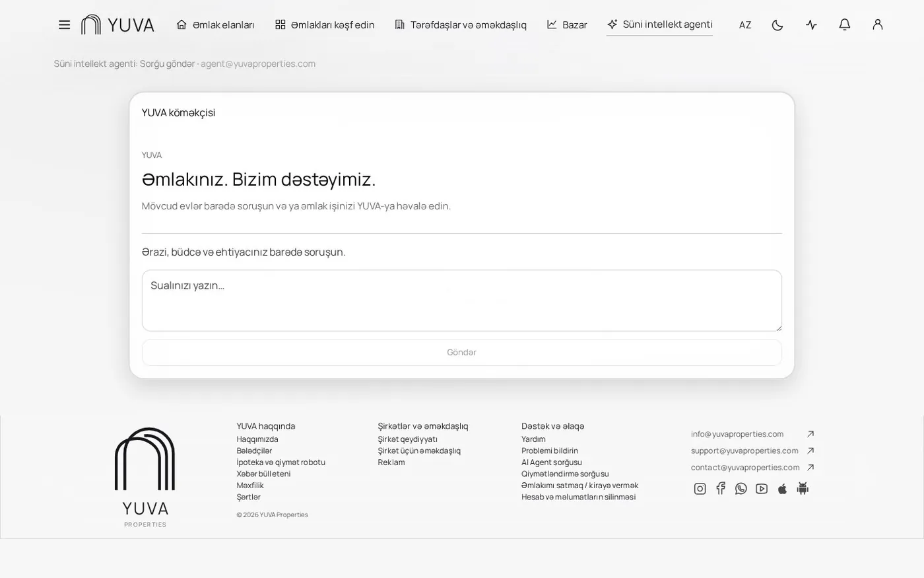Open AI Agent sorğusu footer link
The height and width of the screenshot is (578, 924).
(x=552, y=462)
